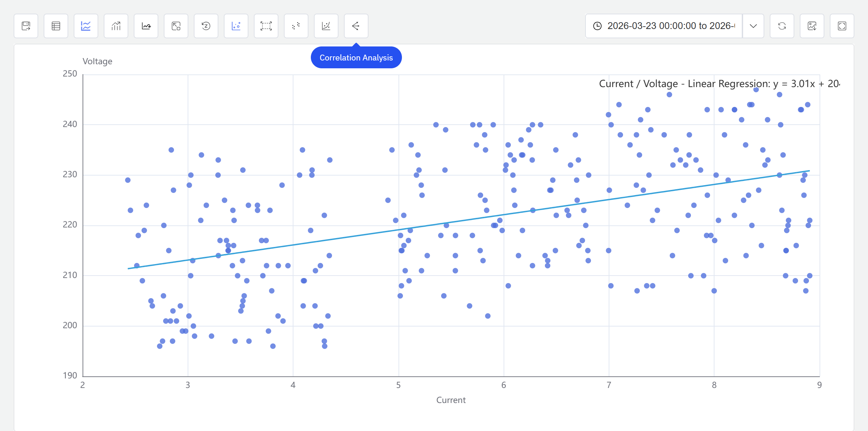This screenshot has width=868, height=431.
Task: Open the regression analysis tool
Action: (326, 26)
